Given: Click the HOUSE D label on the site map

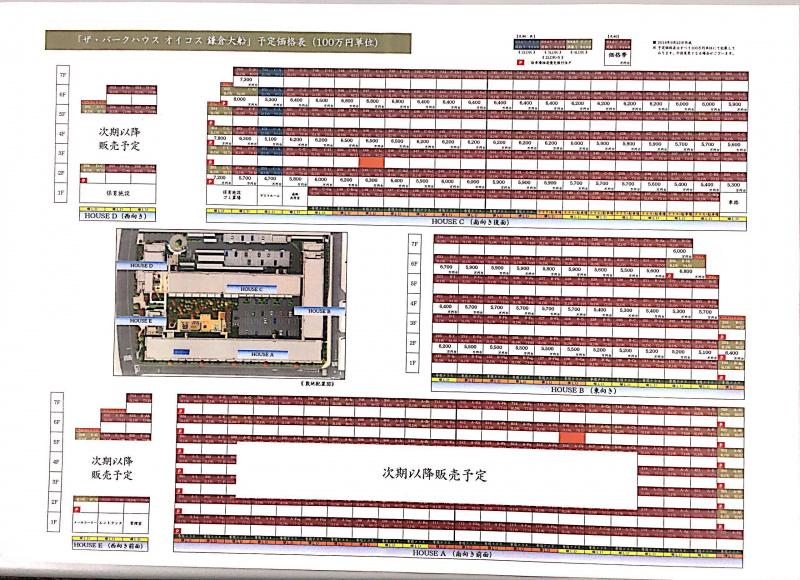Looking at the screenshot, I should (x=139, y=265).
